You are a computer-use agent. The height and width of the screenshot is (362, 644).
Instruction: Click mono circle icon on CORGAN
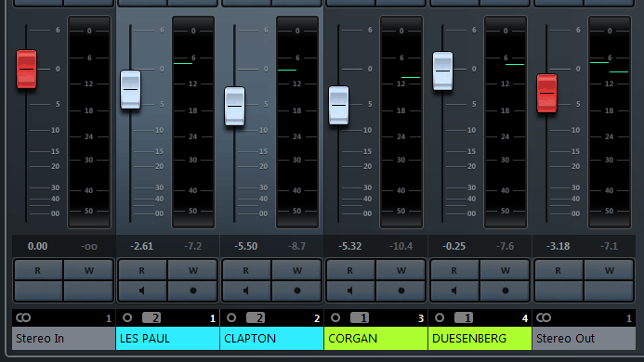coord(335,317)
